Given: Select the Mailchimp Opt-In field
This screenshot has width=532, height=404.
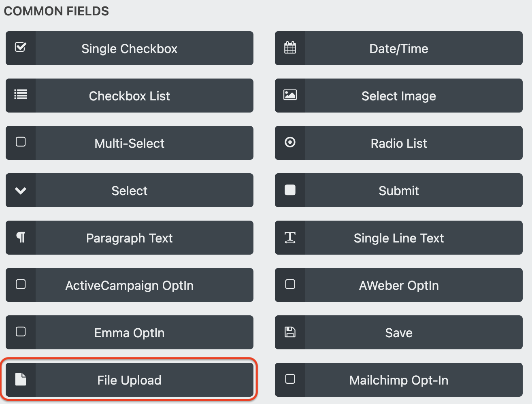Looking at the screenshot, I should pos(398,380).
